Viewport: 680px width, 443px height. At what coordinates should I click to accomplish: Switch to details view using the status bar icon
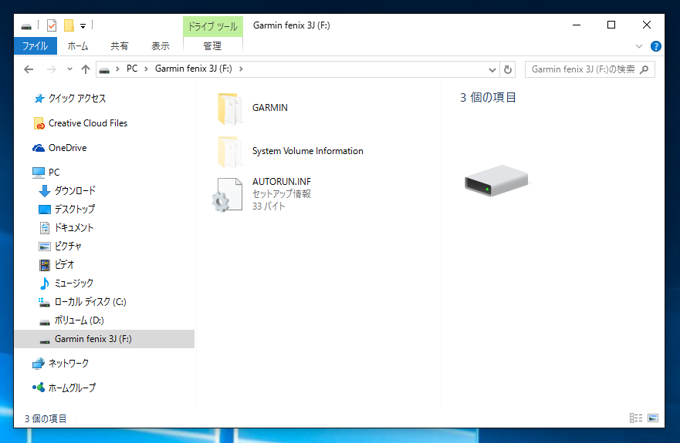pos(635,418)
